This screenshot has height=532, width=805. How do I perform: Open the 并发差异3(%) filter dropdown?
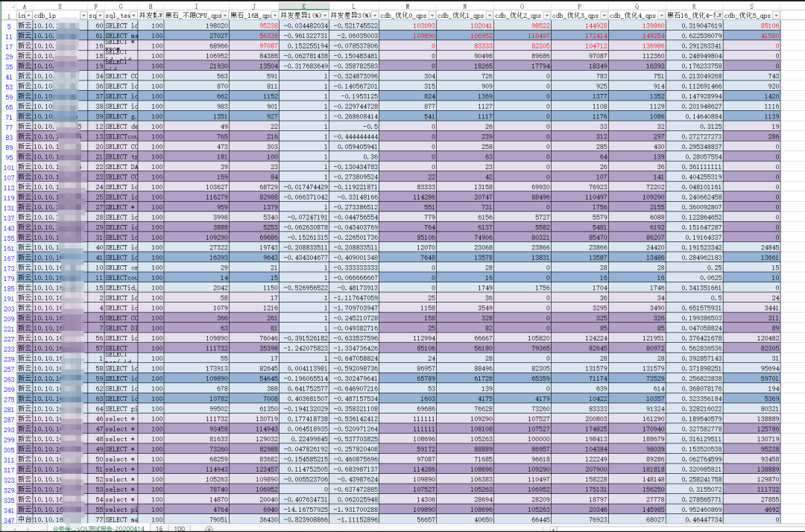coord(375,16)
